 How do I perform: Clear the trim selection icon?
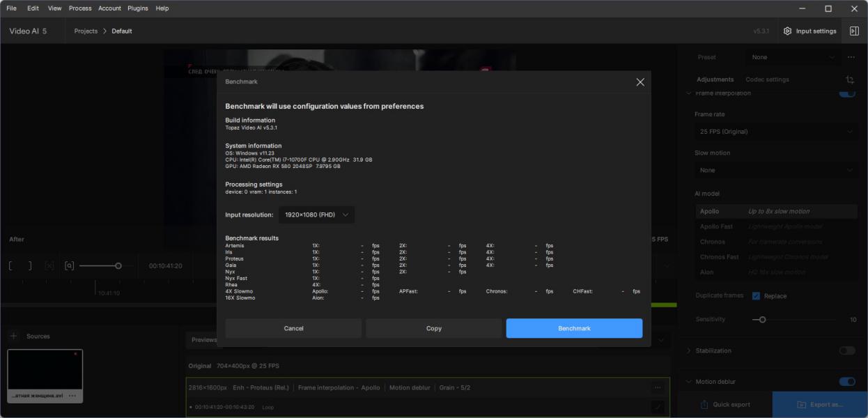[x=49, y=265]
